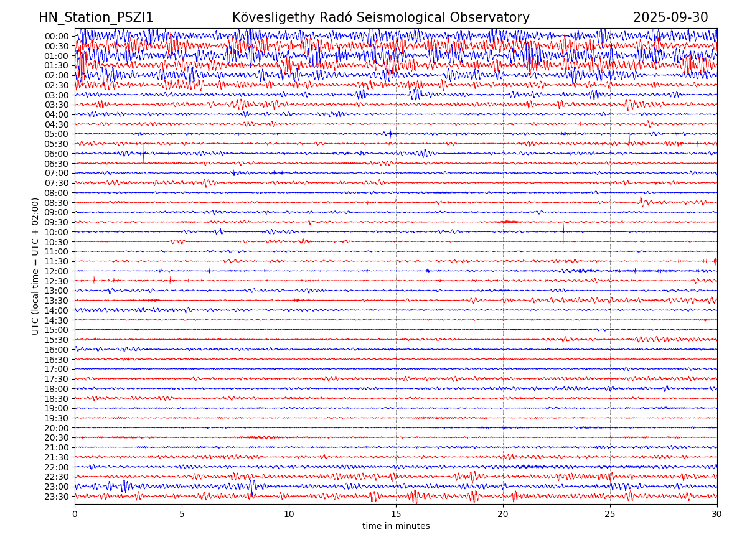Click the blue spike in the 06:00 trace
Image resolution: width=747 pixels, height=560 pixels.
coord(144,152)
